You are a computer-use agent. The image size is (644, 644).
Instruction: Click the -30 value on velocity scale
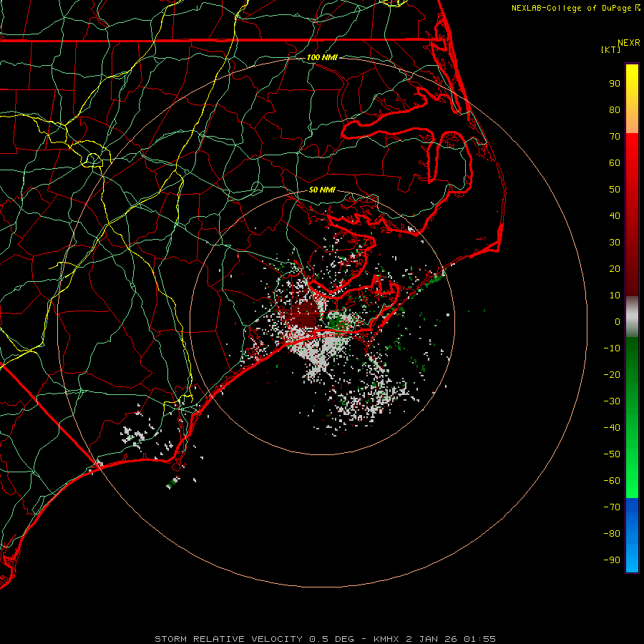click(x=612, y=401)
